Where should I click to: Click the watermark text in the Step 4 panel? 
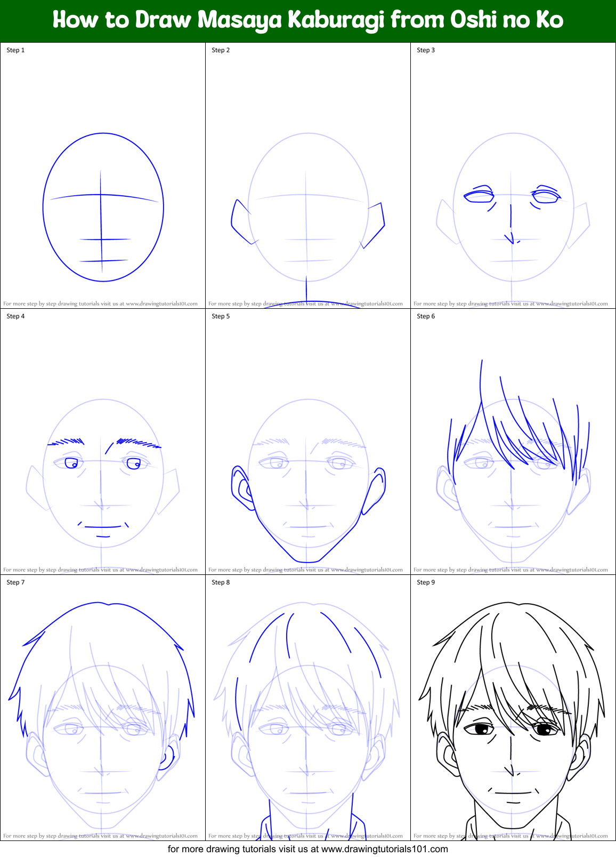click(100, 570)
